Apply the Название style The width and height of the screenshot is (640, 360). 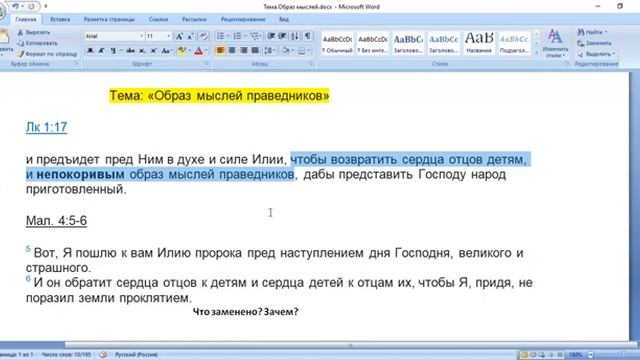(479, 43)
